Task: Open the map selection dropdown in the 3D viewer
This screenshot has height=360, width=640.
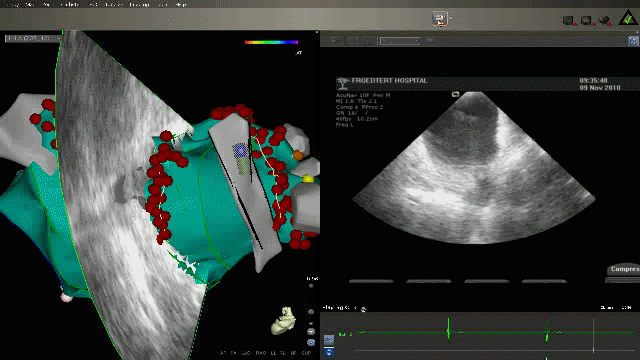Action: coord(33,38)
